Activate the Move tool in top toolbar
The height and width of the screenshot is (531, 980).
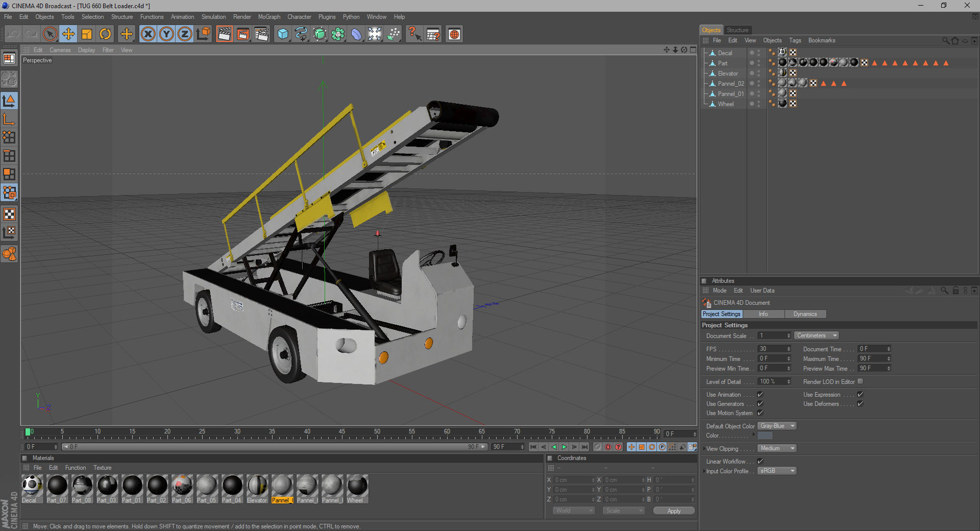(68, 34)
